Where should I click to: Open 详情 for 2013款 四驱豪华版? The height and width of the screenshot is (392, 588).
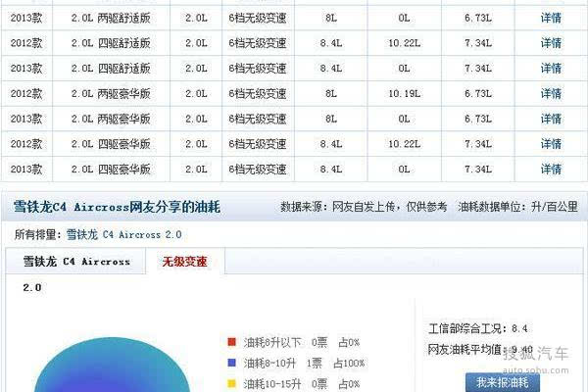(x=551, y=169)
